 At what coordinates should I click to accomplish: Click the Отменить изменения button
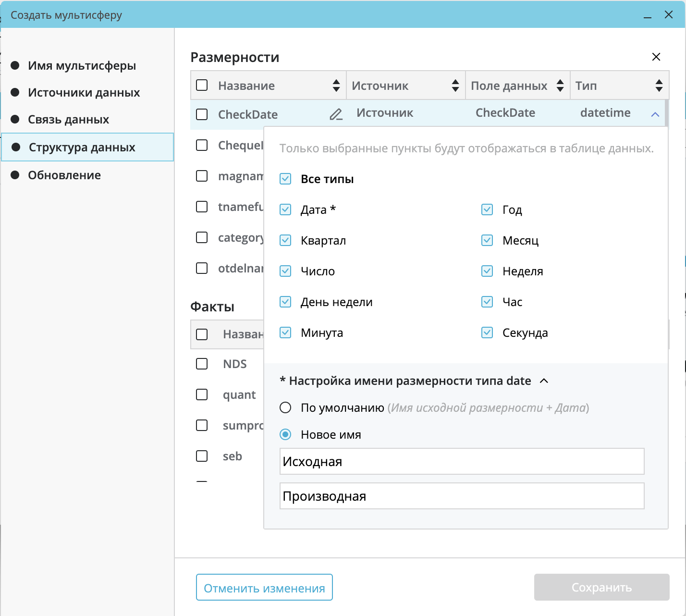pyautogui.click(x=264, y=587)
